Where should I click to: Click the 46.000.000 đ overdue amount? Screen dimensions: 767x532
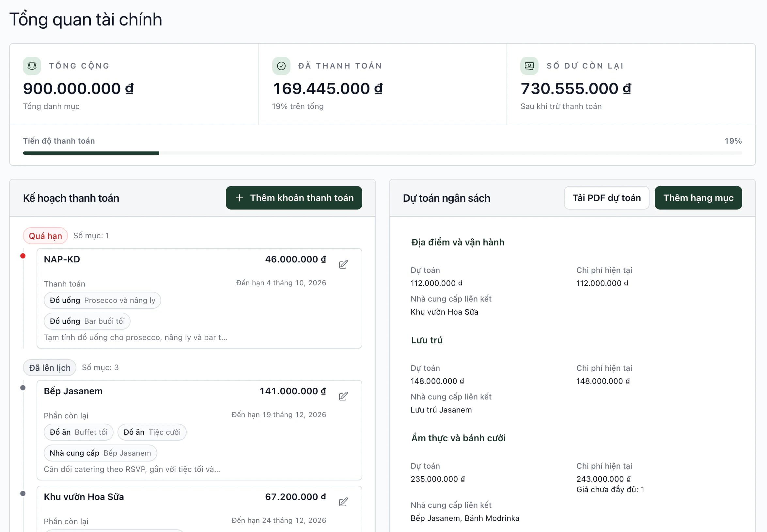(x=295, y=259)
